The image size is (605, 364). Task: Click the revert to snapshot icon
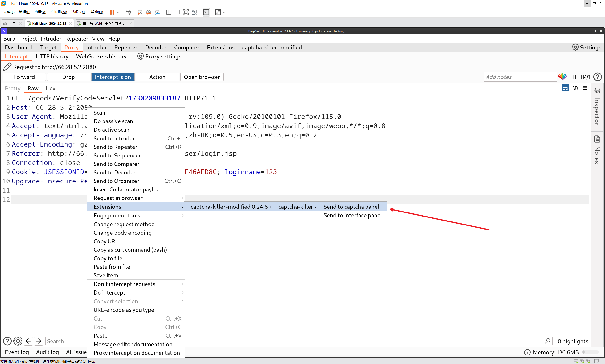148,12
